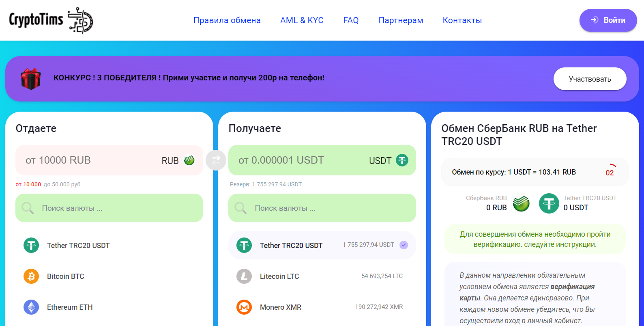The image size is (644, 326).
Task: Click the Ethereum ETH coin icon
Action: click(x=31, y=307)
